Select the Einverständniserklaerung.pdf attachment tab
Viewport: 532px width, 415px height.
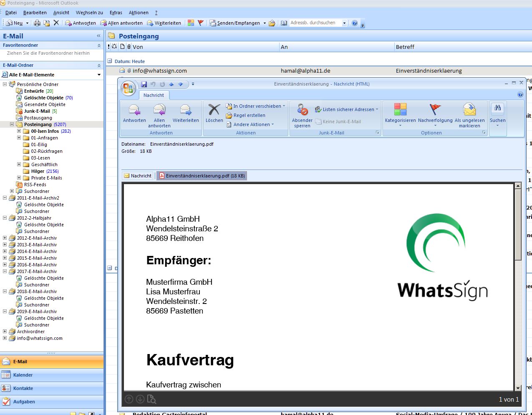point(202,176)
